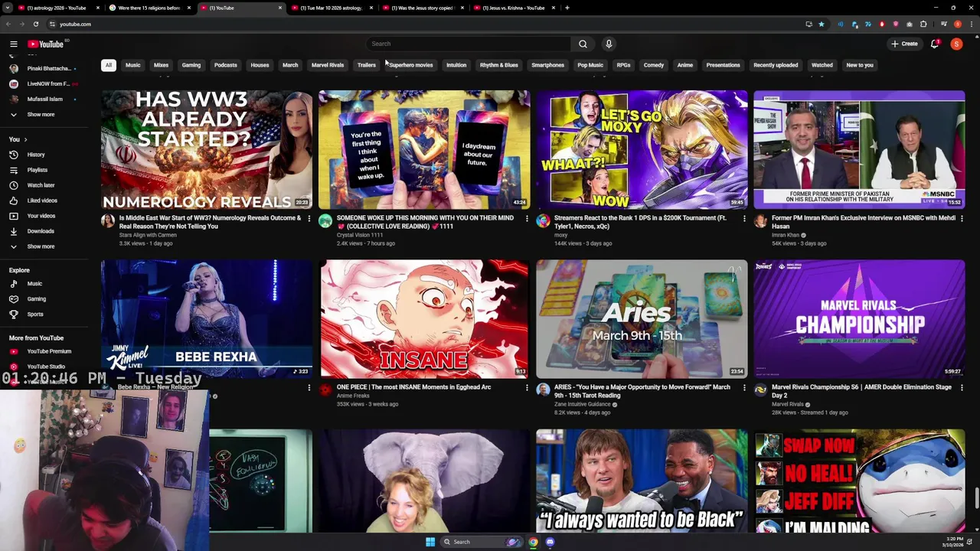
Task: Click the Create button
Action: (x=904, y=44)
